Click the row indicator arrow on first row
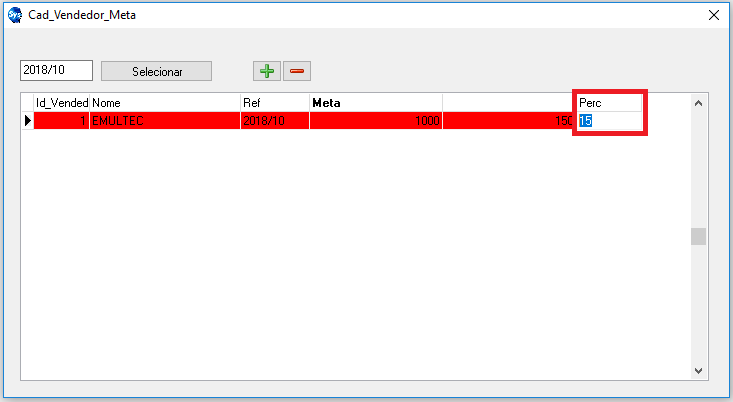733x402 pixels. [x=27, y=121]
